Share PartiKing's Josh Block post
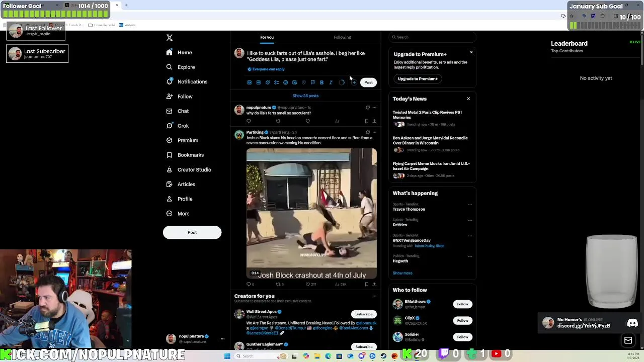Image resolution: width=644 pixels, height=362 pixels. (x=374, y=285)
